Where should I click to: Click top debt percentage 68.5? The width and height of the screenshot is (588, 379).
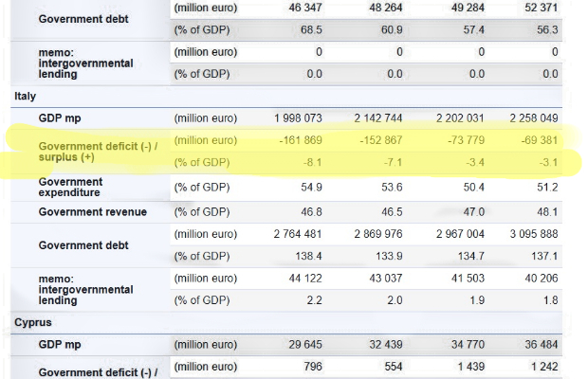[312, 30]
